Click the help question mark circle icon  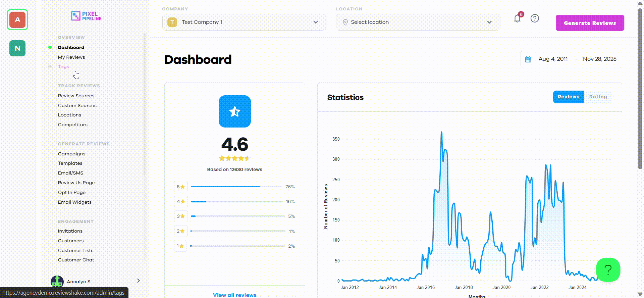click(535, 18)
